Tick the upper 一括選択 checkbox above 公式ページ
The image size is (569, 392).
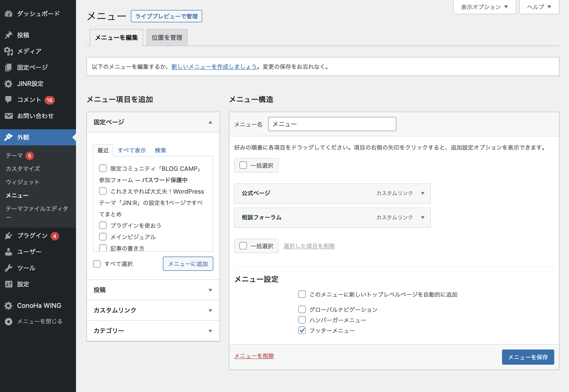pyautogui.click(x=243, y=165)
